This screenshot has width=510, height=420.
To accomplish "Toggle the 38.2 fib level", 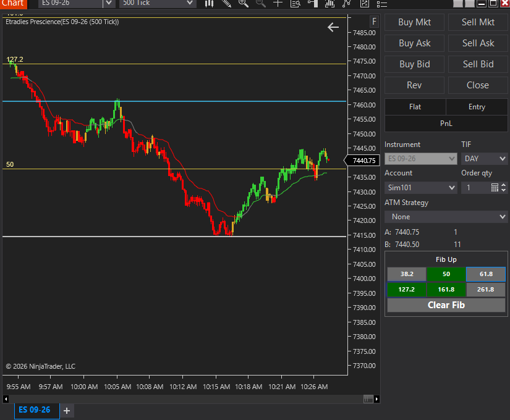I will [x=407, y=274].
